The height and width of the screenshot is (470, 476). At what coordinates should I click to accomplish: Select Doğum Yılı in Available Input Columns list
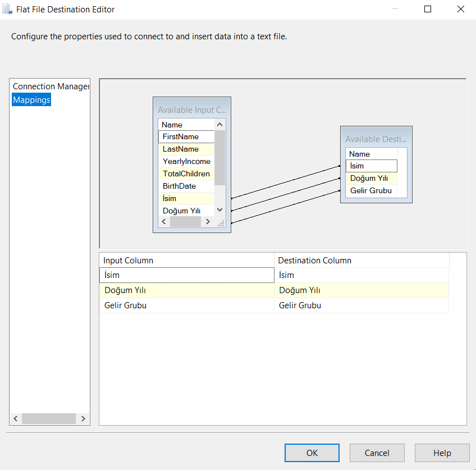click(186, 211)
